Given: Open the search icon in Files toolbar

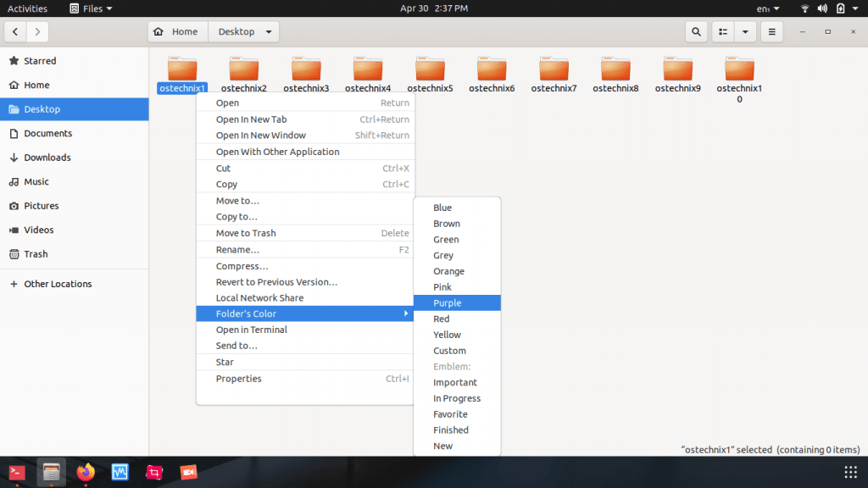Looking at the screenshot, I should 695,31.
